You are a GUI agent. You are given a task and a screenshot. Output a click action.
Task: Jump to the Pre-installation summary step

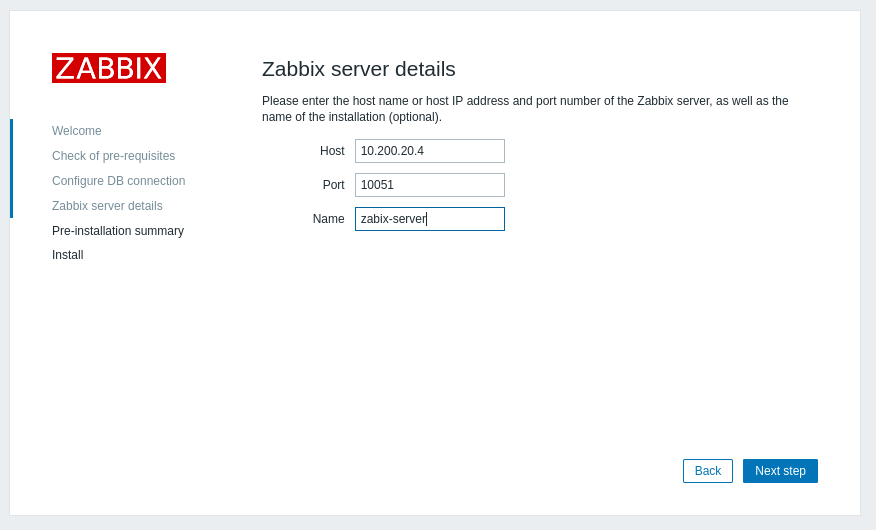pos(118,231)
